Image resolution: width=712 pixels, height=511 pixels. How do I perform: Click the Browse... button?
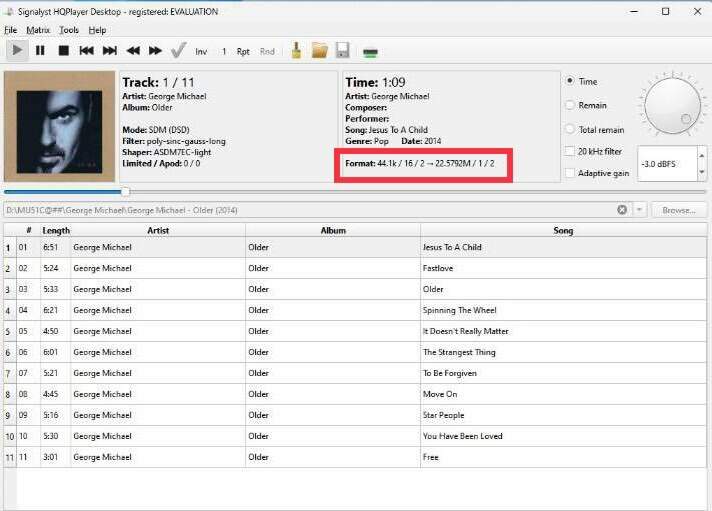678,210
